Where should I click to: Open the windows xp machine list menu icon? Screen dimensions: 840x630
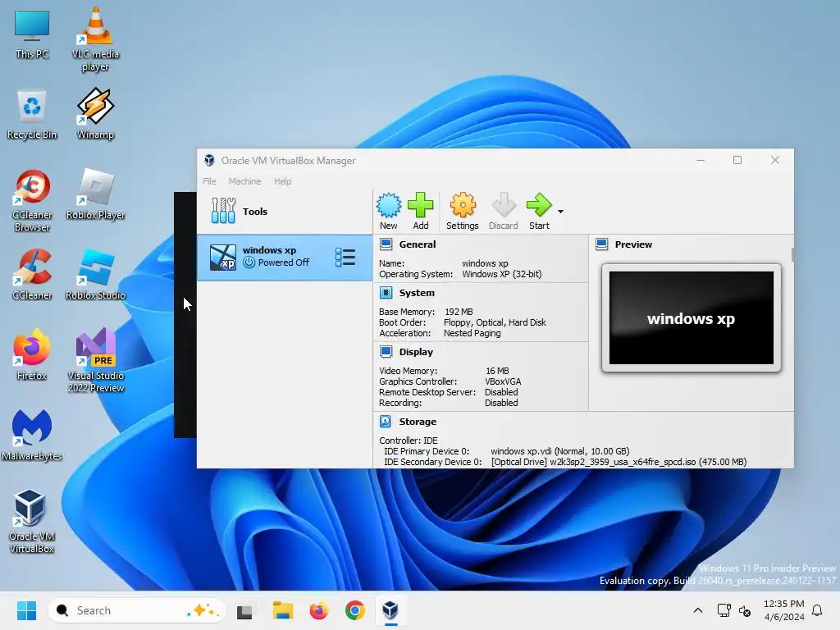345,257
